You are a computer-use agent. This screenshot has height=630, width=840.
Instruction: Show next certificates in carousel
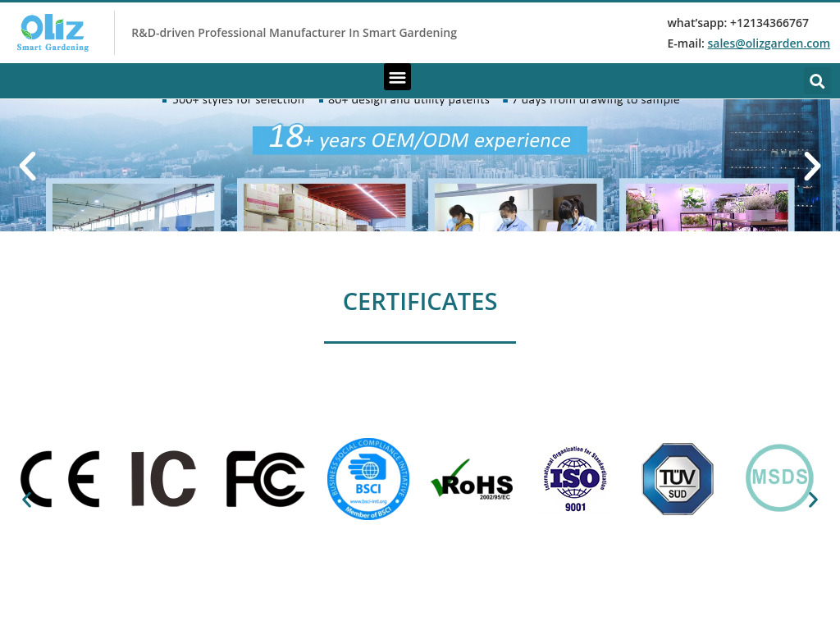pos(813,500)
